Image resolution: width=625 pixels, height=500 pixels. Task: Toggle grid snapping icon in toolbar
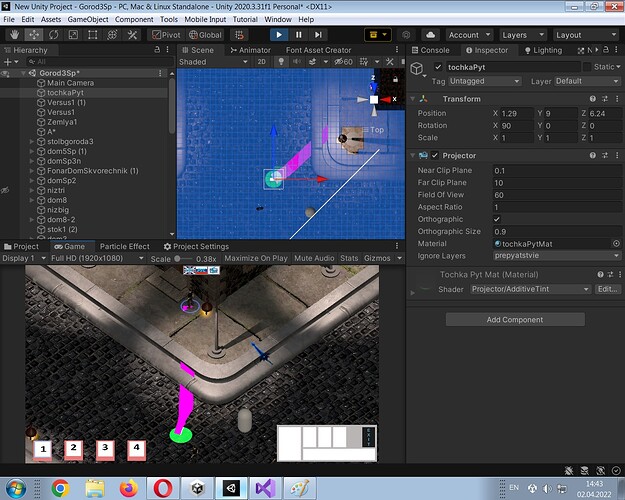(239, 35)
